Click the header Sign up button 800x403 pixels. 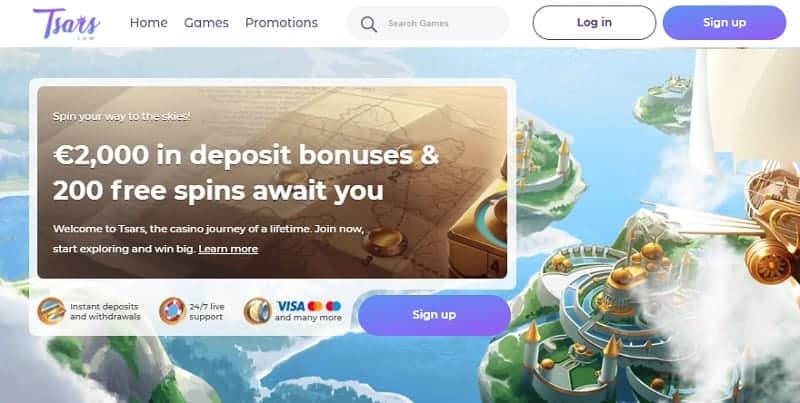click(x=724, y=22)
